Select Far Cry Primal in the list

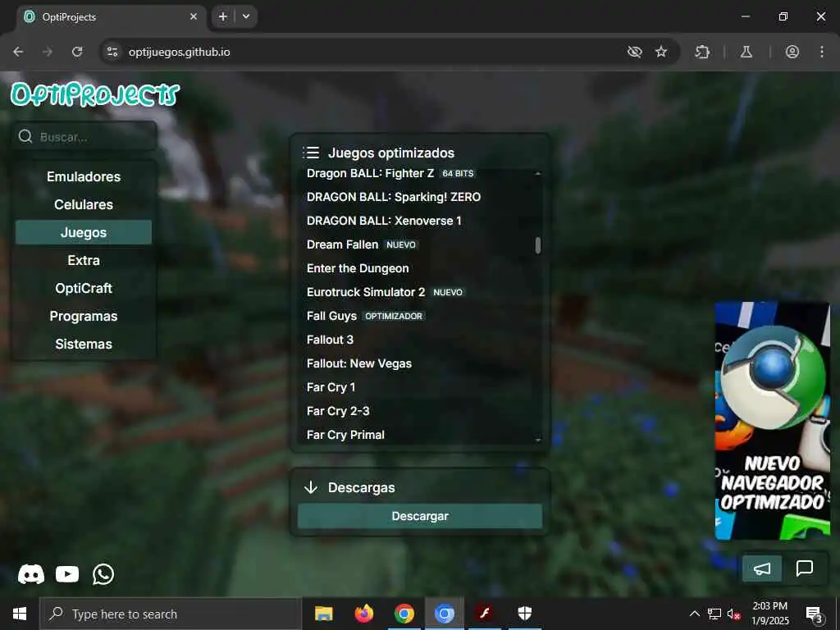pyautogui.click(x=345, y=435)
